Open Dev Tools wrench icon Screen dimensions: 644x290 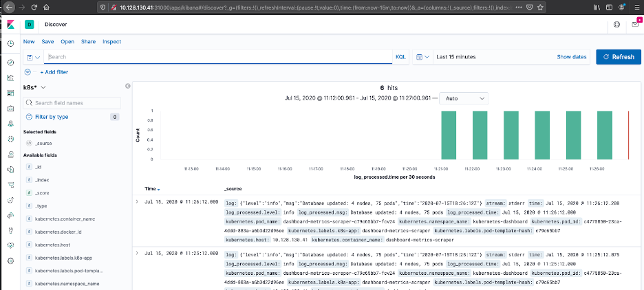11,230
